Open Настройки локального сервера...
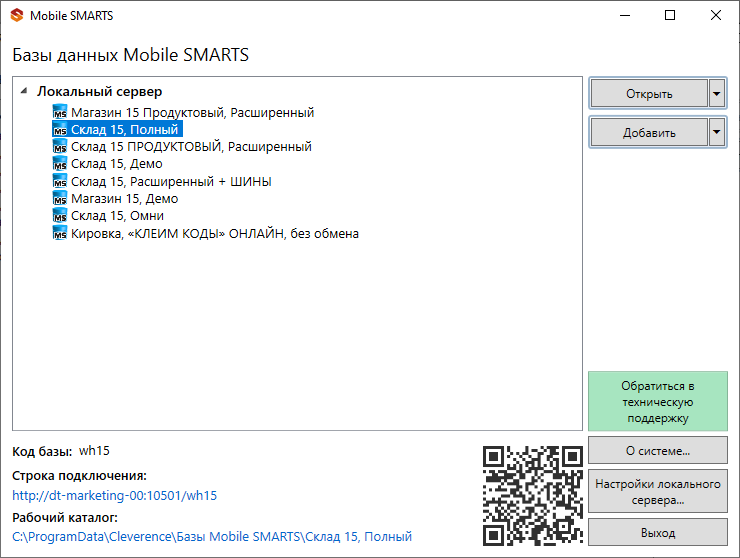The height and width of the screenshot is (558, 740). click(x=658, y=491)
